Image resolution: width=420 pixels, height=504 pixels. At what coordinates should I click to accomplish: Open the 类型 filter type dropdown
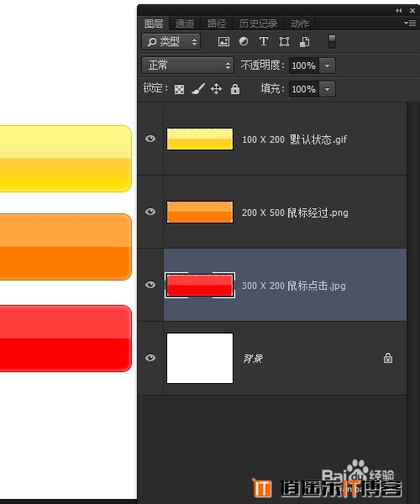coord(171,42)
